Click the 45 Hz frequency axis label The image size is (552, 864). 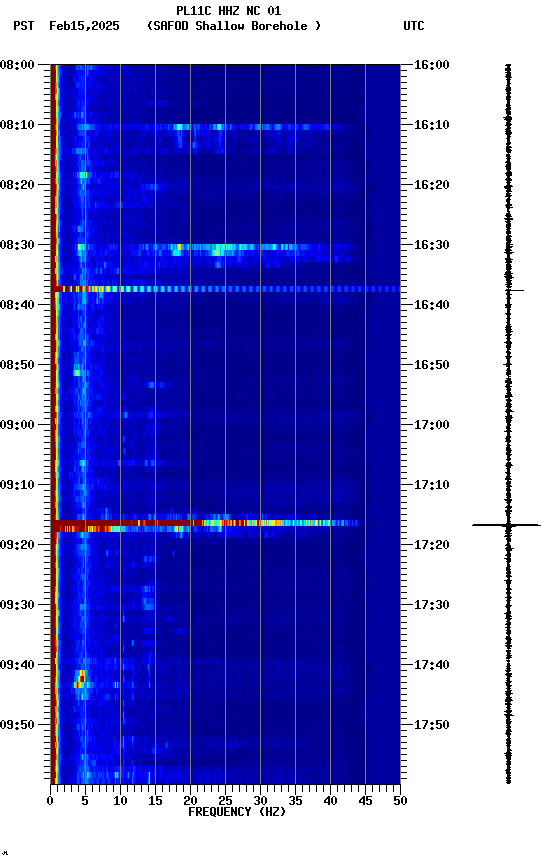pyautogui.click(x=365, y=801)
